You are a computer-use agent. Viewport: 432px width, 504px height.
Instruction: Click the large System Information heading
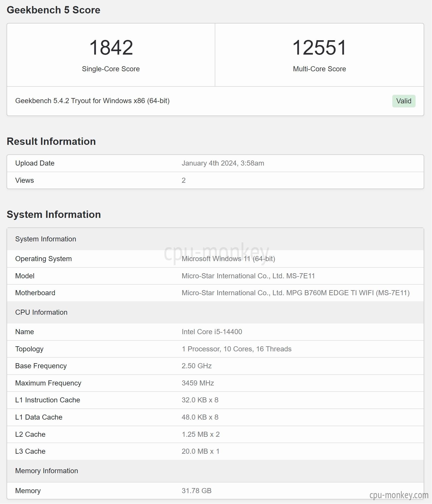pos(54,214)
